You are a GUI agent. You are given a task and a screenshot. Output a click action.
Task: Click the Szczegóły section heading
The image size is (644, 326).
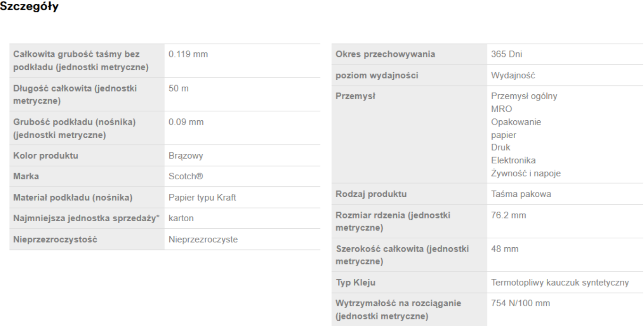pos(29,8)
